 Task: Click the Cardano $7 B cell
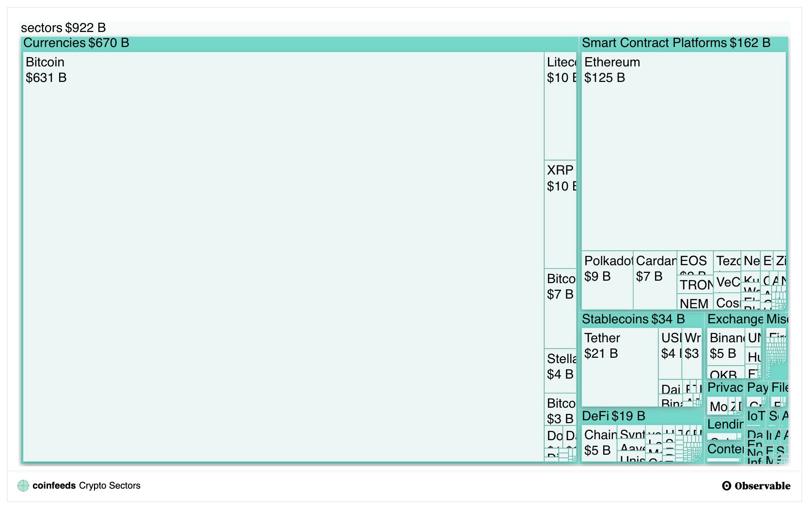click(655, 280)
